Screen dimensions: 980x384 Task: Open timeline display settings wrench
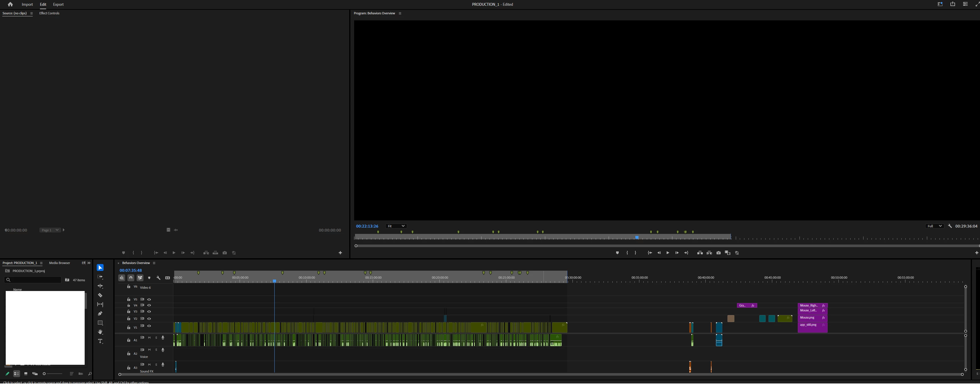[x=158, y=278]
